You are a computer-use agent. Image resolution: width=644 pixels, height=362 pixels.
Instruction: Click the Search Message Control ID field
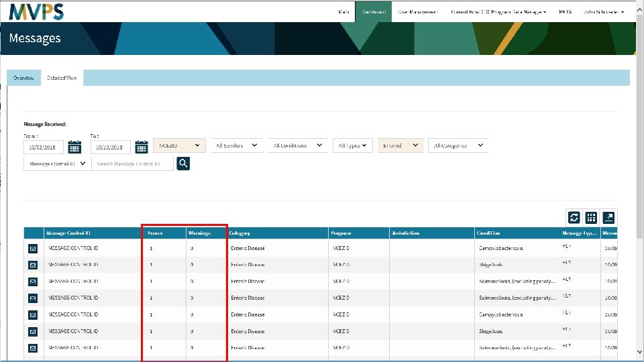132,164
